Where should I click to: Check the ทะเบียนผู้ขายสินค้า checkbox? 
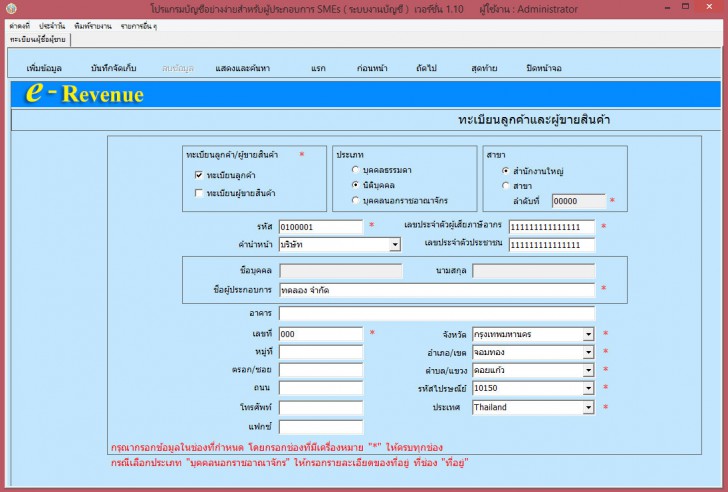click(199, 193)
